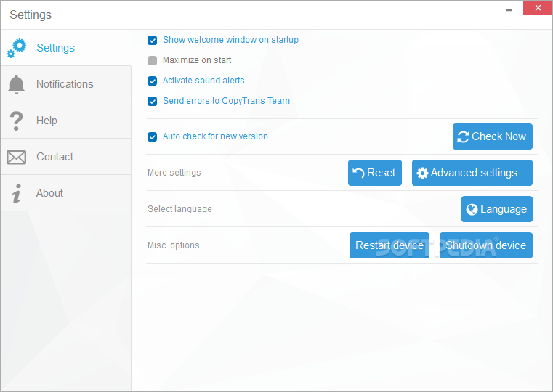Uncheck Send errors to CopyTrans Team

tap(153, 102)
